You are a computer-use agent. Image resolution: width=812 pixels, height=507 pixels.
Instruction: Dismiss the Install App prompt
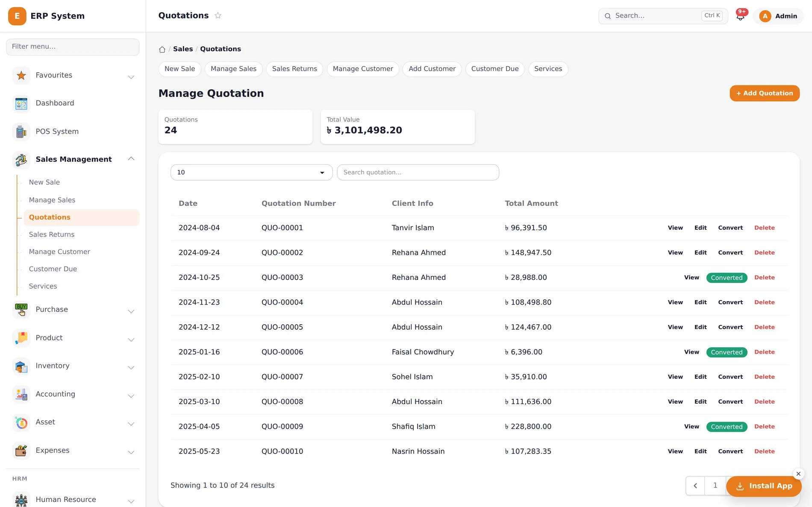click(798, 474)
